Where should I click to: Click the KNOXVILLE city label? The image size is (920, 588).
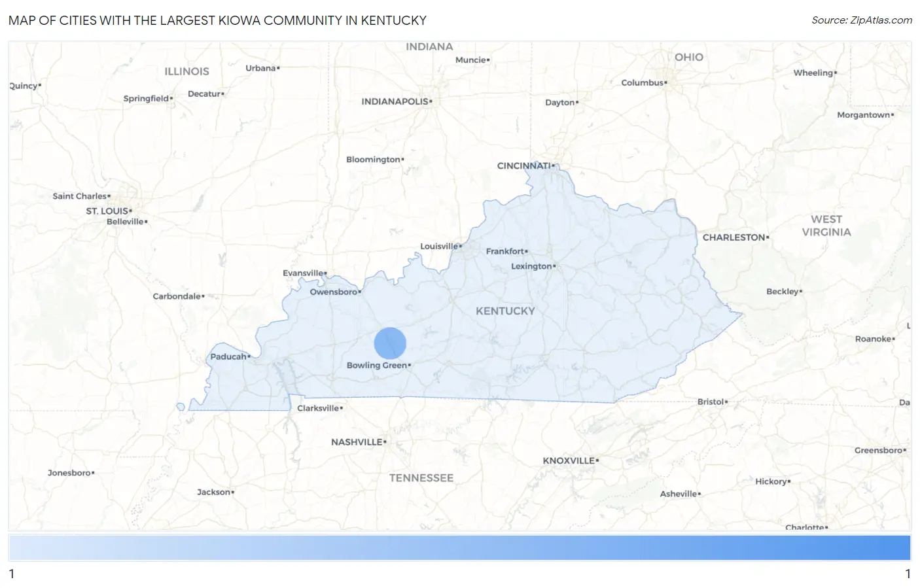569,460
